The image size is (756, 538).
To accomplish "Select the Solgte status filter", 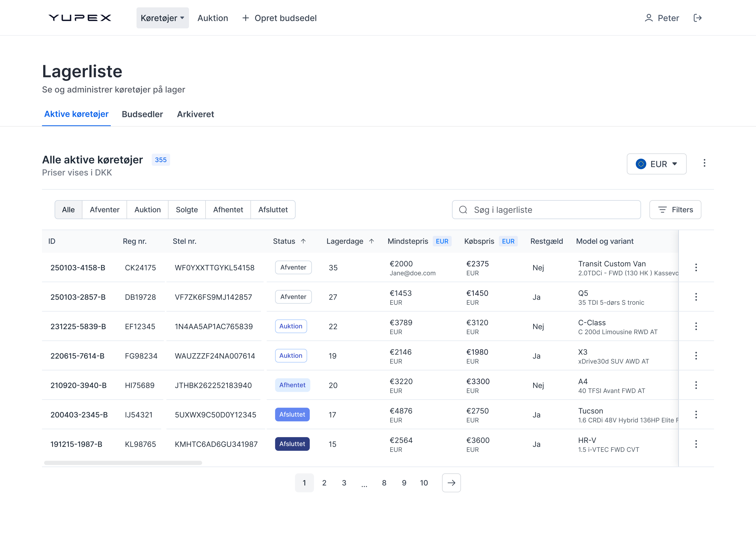I will click(x=187, y=210).
